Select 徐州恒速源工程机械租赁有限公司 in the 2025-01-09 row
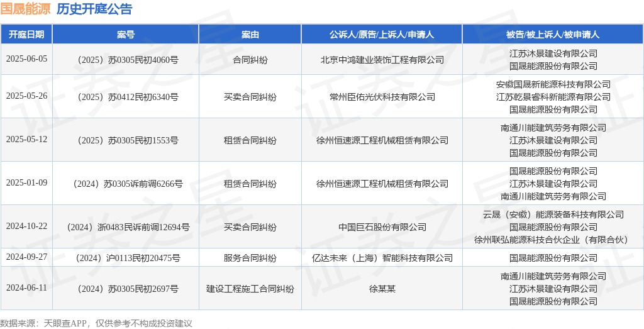 382,184
